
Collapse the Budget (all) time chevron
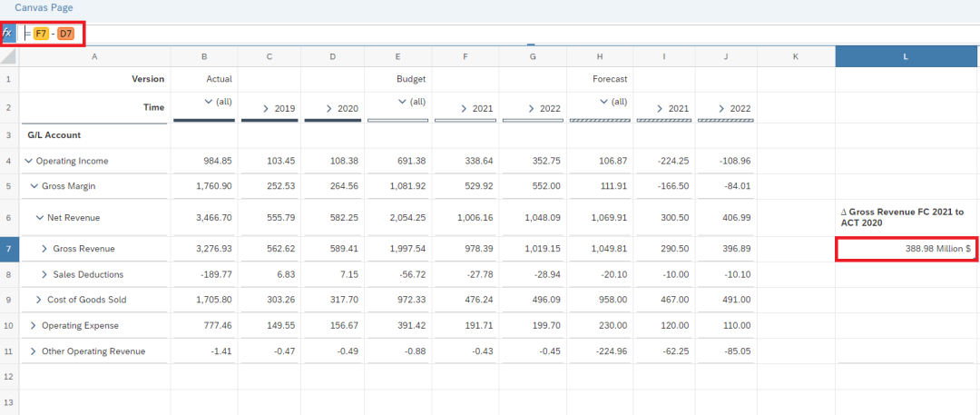pyautogui.click(x=403, y=102)
